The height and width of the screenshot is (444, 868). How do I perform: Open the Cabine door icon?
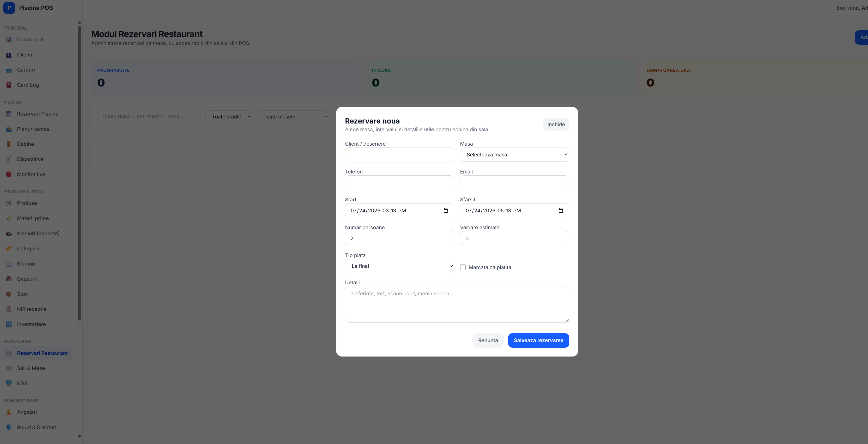(9, 144)
